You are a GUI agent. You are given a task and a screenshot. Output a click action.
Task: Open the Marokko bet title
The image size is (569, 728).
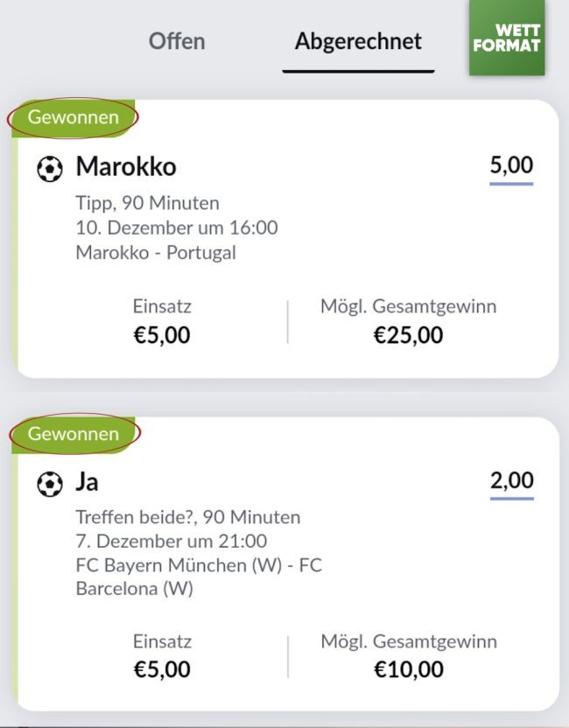[x=126, y=166]
